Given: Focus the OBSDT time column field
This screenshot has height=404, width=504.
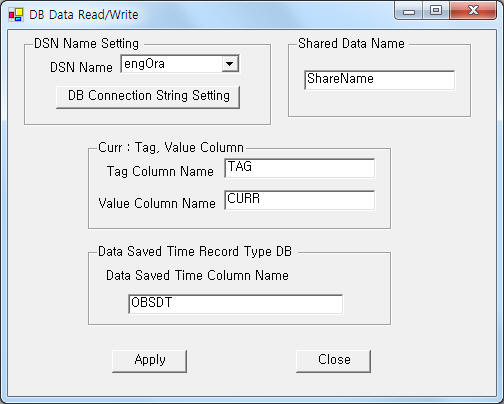Looking at the screenshot, I should point(236,304).
